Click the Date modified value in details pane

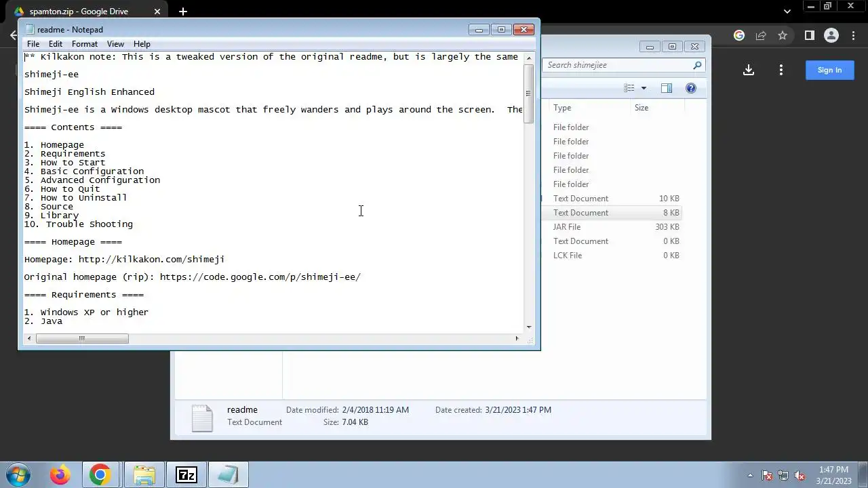375,410
